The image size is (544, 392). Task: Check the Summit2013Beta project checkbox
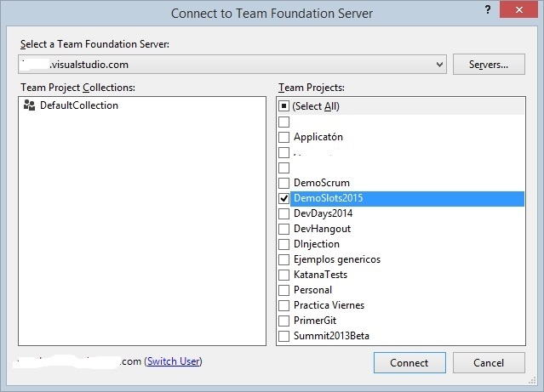283,336
